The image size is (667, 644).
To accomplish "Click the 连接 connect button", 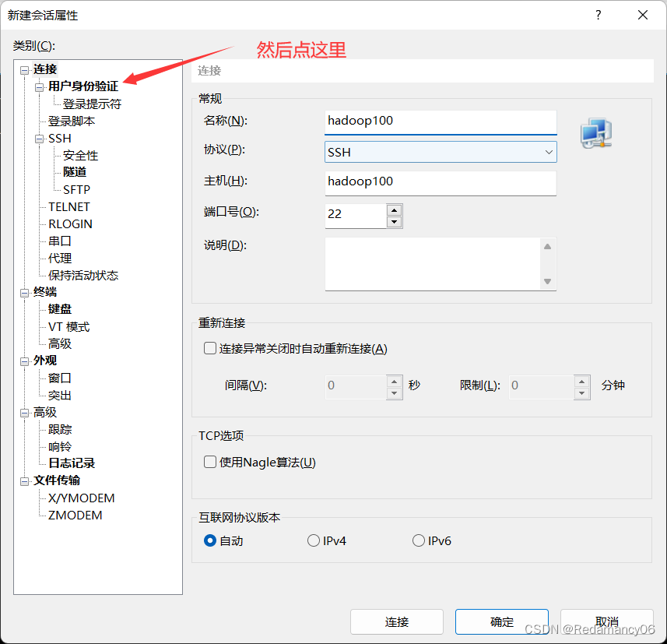I will (x=397, y=622).
